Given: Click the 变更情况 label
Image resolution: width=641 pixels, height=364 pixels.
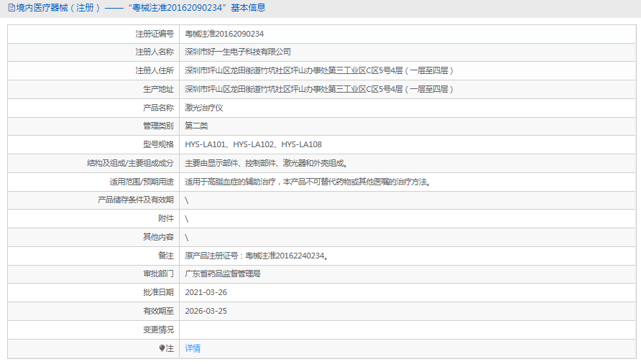Looking at the screenshot, I should pyautogui.click(x=158, y=330).
